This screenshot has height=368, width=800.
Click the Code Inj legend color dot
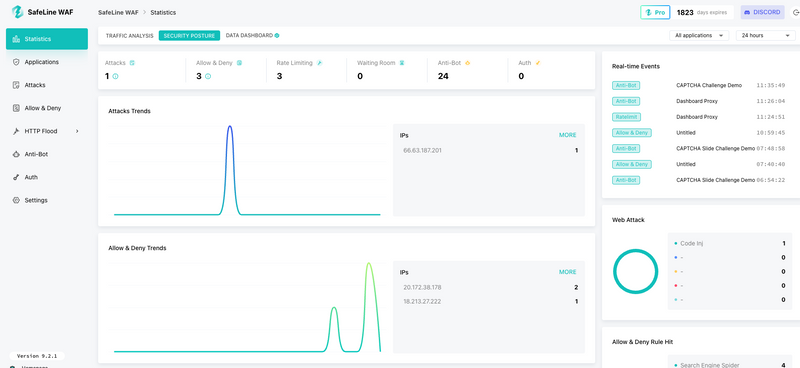click(x=676, y=243)
